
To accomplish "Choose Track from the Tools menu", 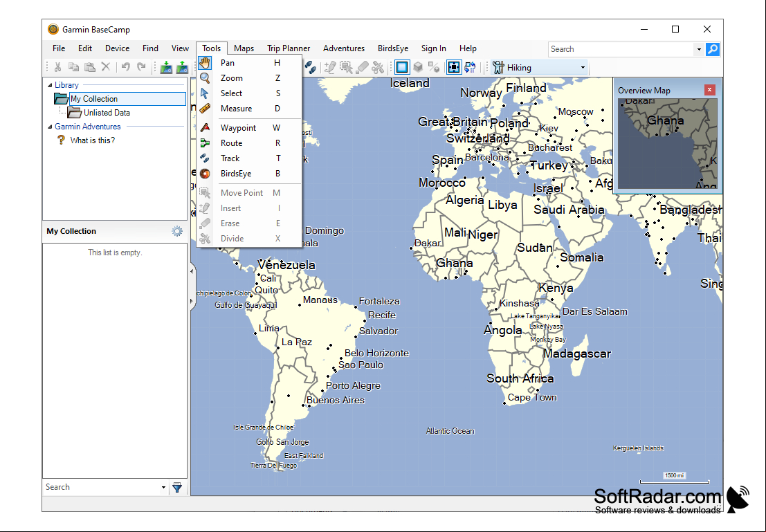I will click(249, 158).
